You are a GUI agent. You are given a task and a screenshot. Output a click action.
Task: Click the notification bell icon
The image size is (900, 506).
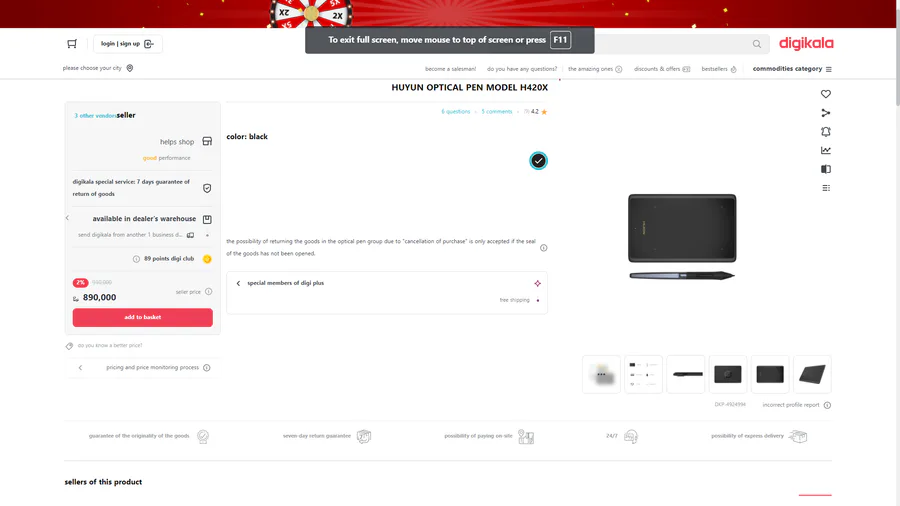(825, 131)
